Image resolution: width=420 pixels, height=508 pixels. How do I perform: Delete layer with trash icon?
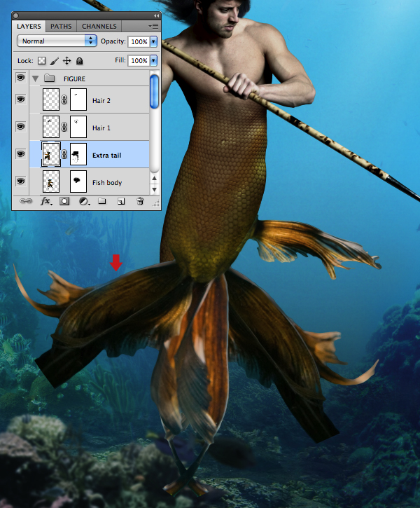(x=140, y=201)
